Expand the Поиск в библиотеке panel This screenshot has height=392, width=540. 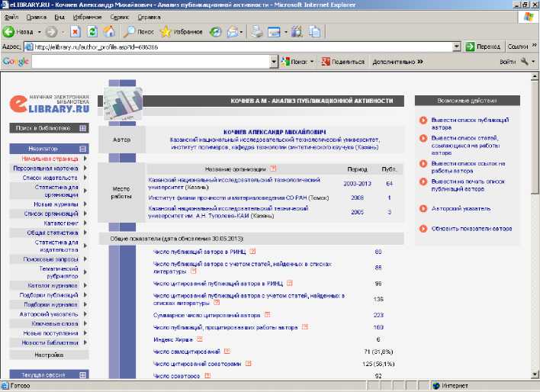pyautogui.click(x=82, y=128)
